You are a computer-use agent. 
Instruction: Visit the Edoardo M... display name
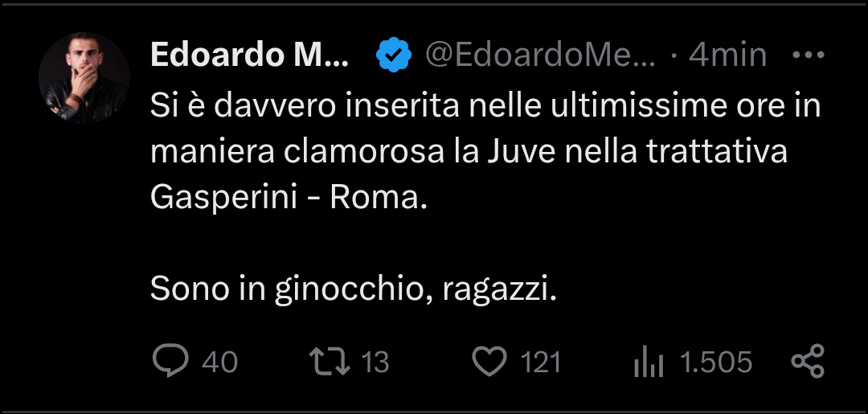[x=249, y=55]
